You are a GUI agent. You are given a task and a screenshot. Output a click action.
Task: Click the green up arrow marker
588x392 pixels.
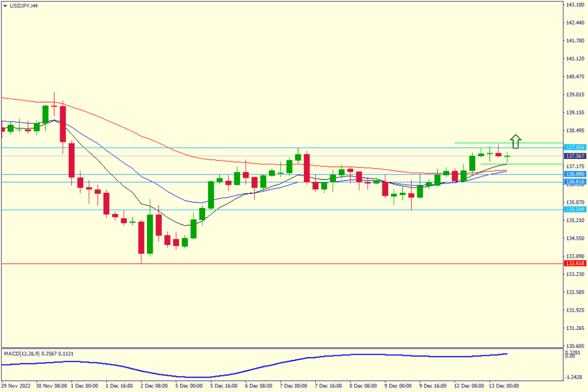tap(516, 141)
